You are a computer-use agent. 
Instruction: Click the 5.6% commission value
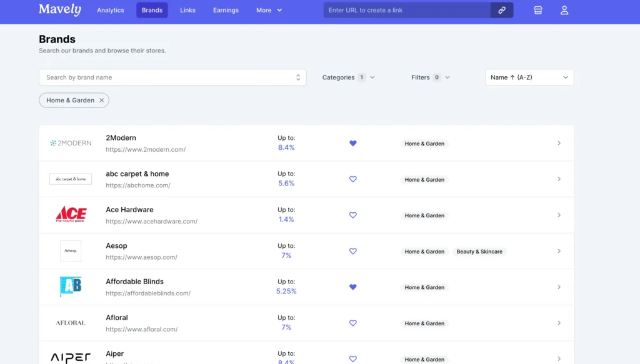point(286,184)
